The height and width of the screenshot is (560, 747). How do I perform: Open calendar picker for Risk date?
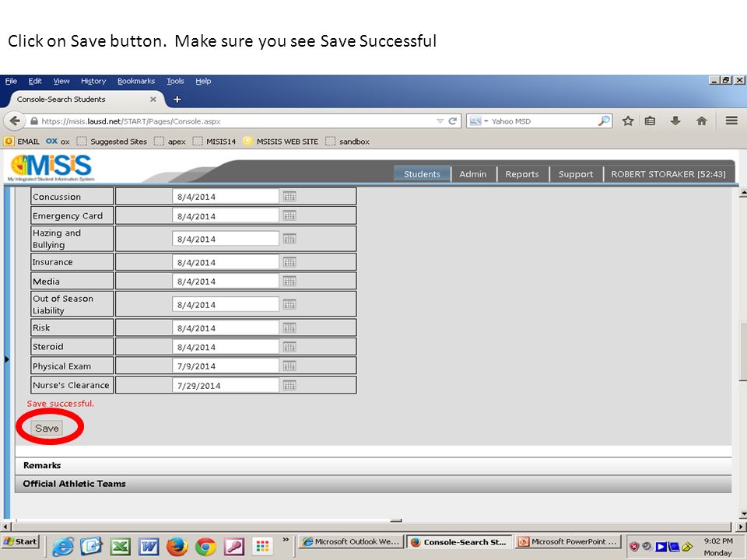click(x=289, y=327)
